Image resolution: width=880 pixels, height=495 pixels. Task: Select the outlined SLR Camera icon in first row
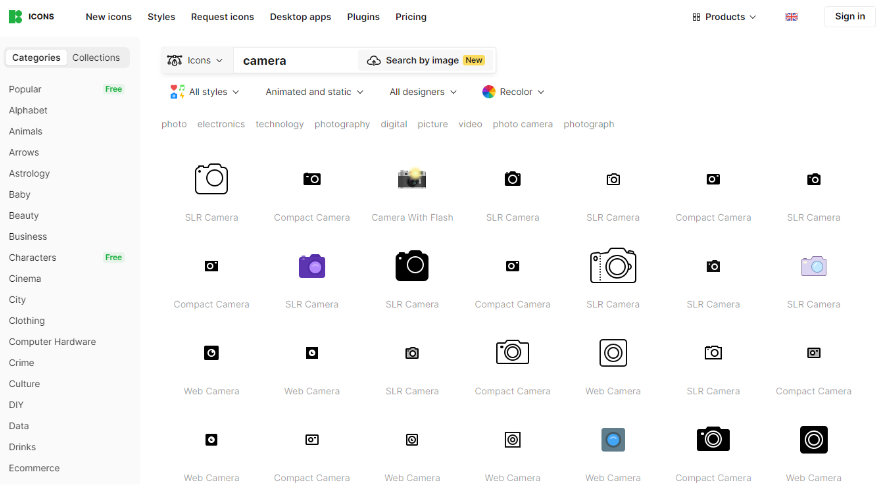211,179
